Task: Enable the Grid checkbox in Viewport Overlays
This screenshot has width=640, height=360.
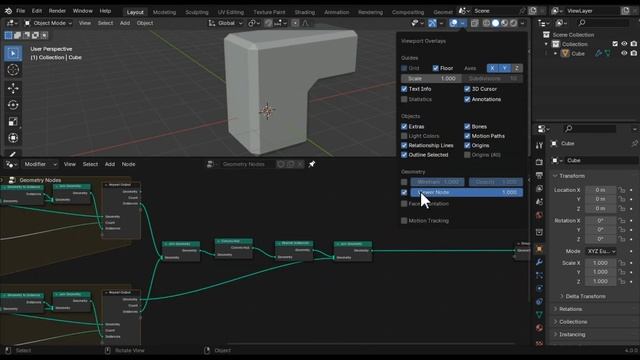Action: click(404, 68)
